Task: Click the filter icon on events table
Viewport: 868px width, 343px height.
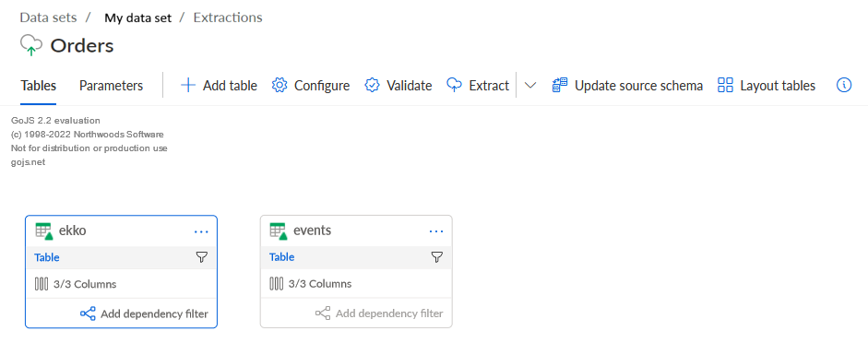Action: pyautogui.click(x=437, y=257)
